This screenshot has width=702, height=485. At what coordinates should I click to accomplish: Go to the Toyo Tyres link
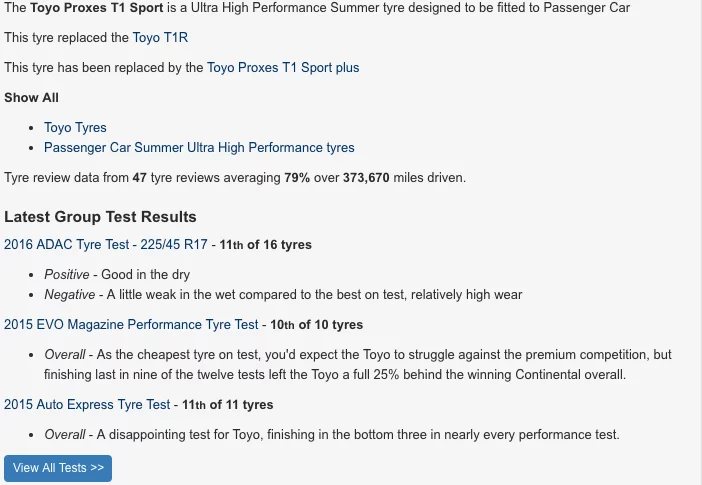(75, 128)
